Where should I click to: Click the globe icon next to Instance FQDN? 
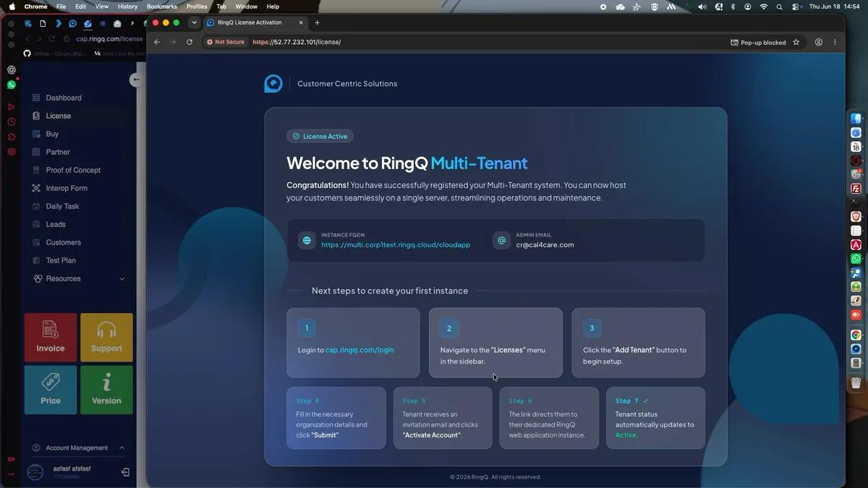[307, 241]
